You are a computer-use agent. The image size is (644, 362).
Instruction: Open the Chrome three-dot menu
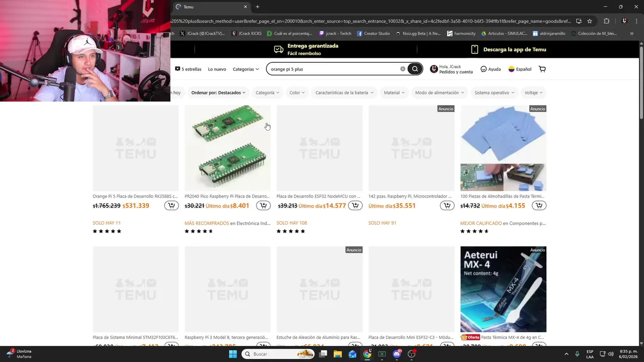pyautogui.click(x=635, y=21)
